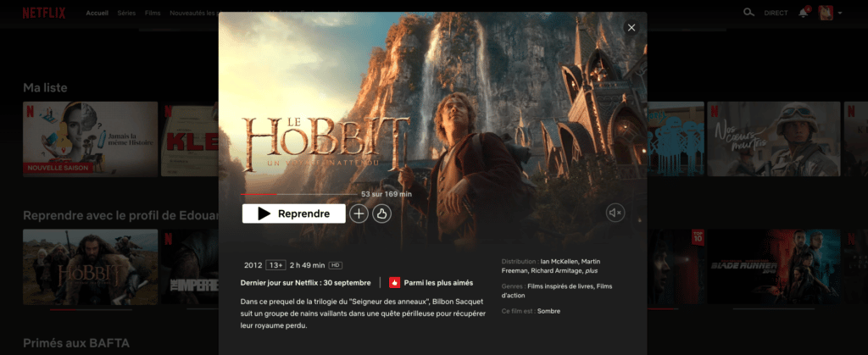The width and height of the screenshot is (868, 355).
Task: Go to Accueil in the navigation
Action: [97, 13]
